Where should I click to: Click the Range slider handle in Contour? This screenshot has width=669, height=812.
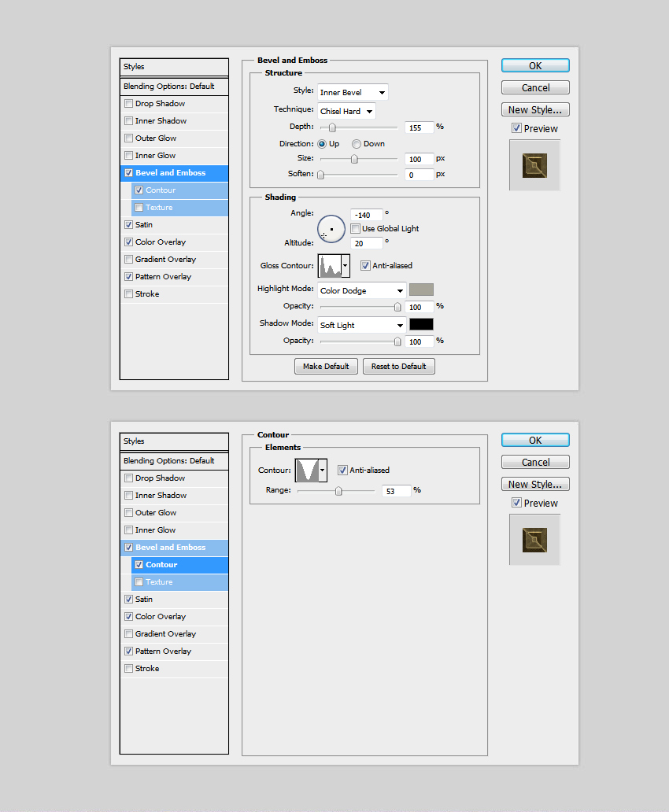point(338,491)
